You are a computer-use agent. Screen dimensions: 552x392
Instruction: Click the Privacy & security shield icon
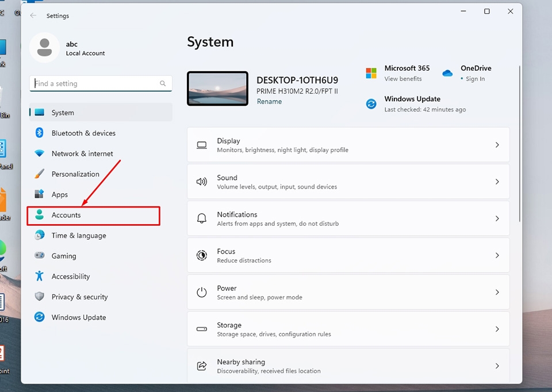(x=40, y=296)
